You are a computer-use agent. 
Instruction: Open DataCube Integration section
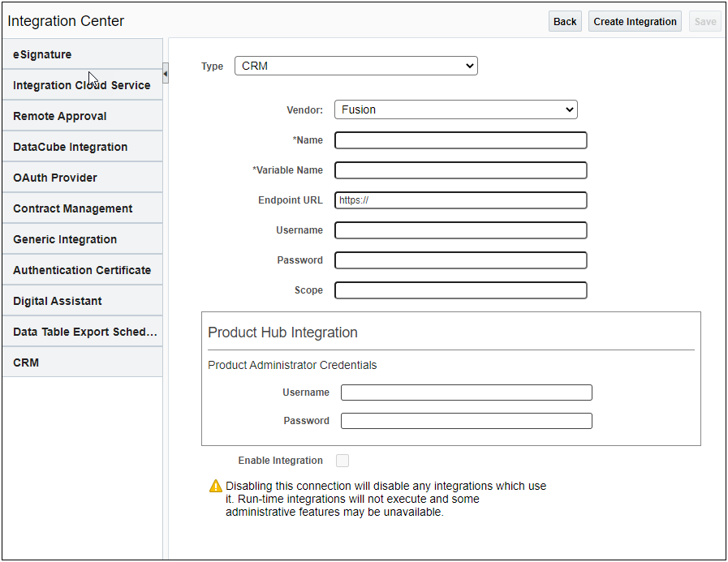[82, 147]
